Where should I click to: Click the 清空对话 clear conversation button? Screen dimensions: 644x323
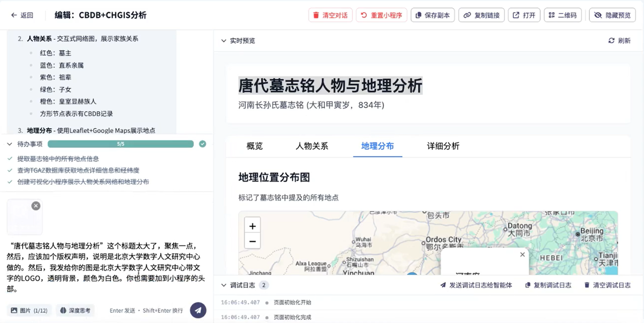coord(330,15)
